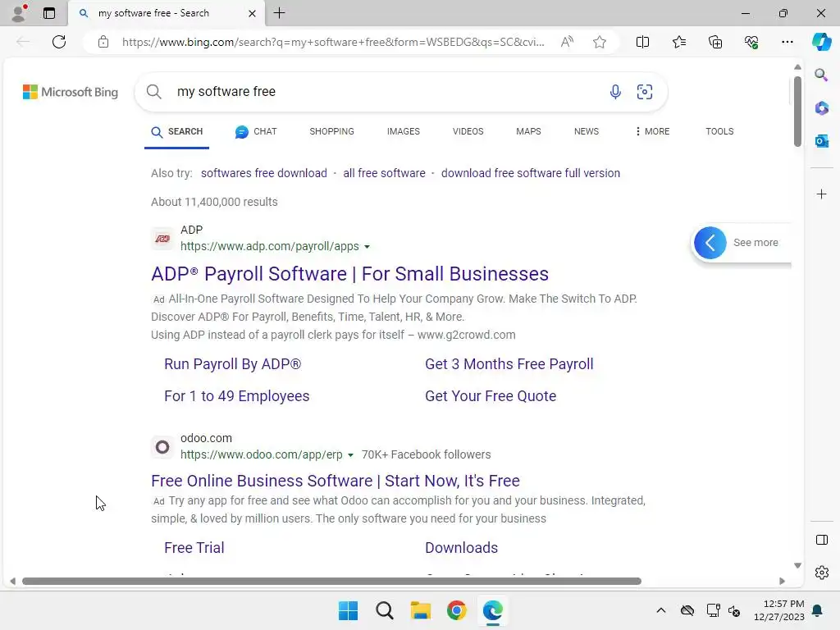Switch to the MAPS tab
Screen dimensions: 840x630
(x=528, y=132)
